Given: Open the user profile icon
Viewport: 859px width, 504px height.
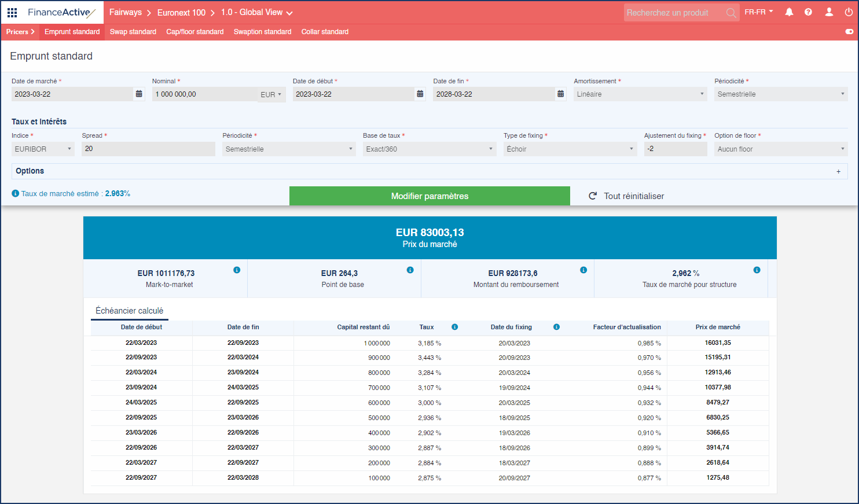Looking at the screenshot, I should point(829,12).
